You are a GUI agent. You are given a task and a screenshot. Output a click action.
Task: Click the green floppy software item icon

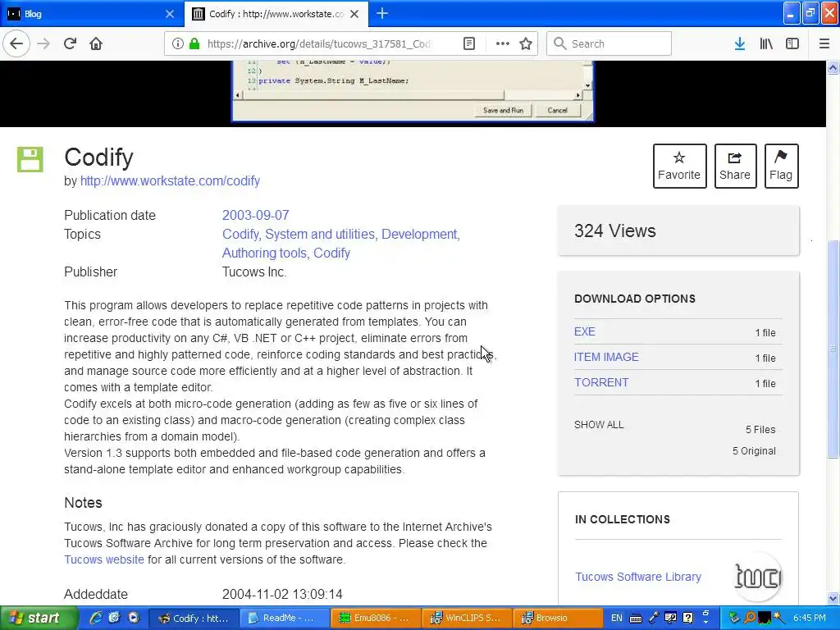point(30,159)
